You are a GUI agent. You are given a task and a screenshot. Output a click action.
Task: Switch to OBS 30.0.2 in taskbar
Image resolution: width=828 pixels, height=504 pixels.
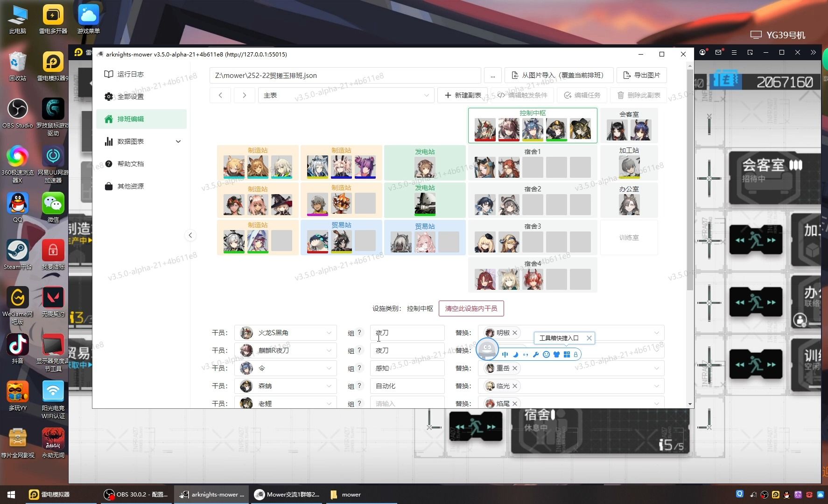pos(136,495)
